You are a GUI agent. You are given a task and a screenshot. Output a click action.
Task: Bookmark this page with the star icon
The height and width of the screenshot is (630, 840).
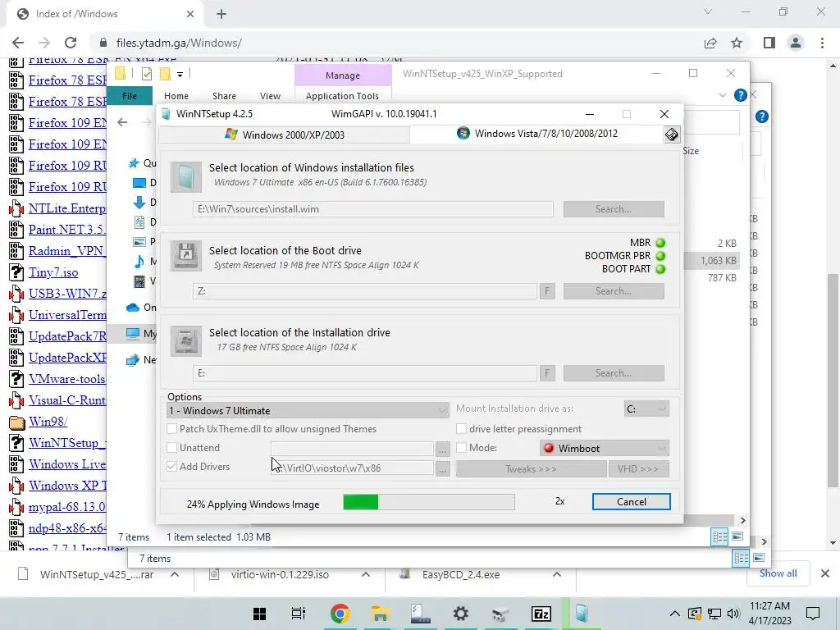point(737,43)
